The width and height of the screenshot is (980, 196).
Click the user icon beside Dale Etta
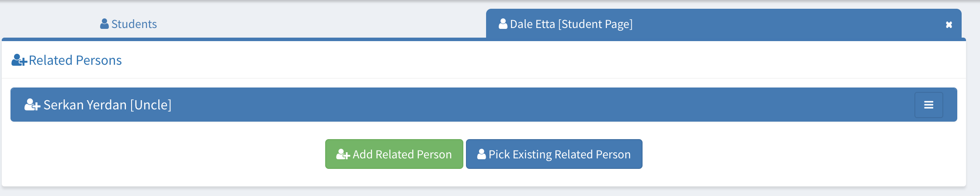pyautogui.click(x=503, y=24)
